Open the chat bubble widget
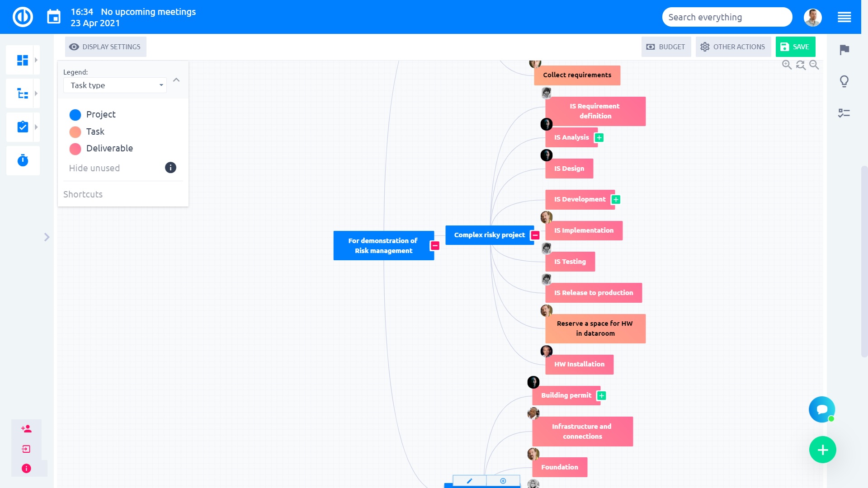 tap(821, 409)
